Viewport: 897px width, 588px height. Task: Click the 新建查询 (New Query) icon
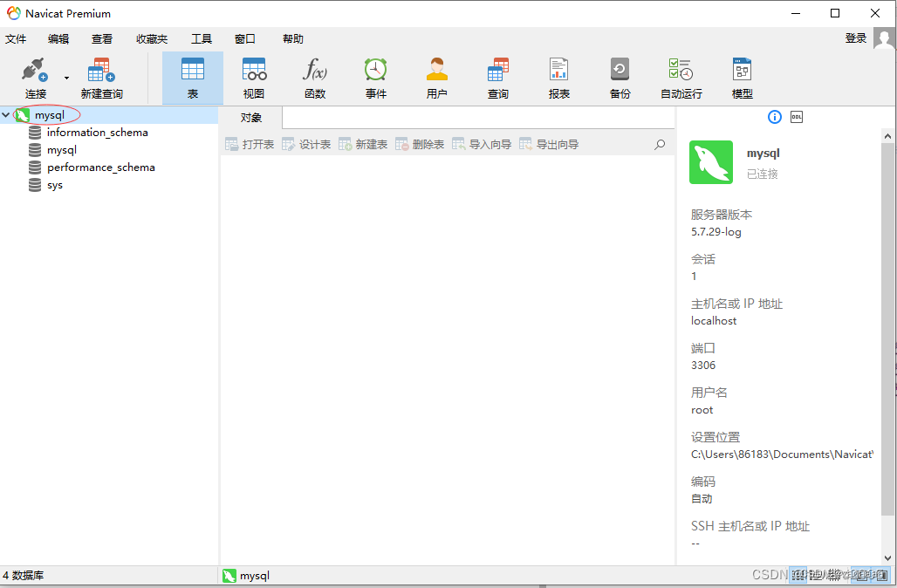click(101, 78)
